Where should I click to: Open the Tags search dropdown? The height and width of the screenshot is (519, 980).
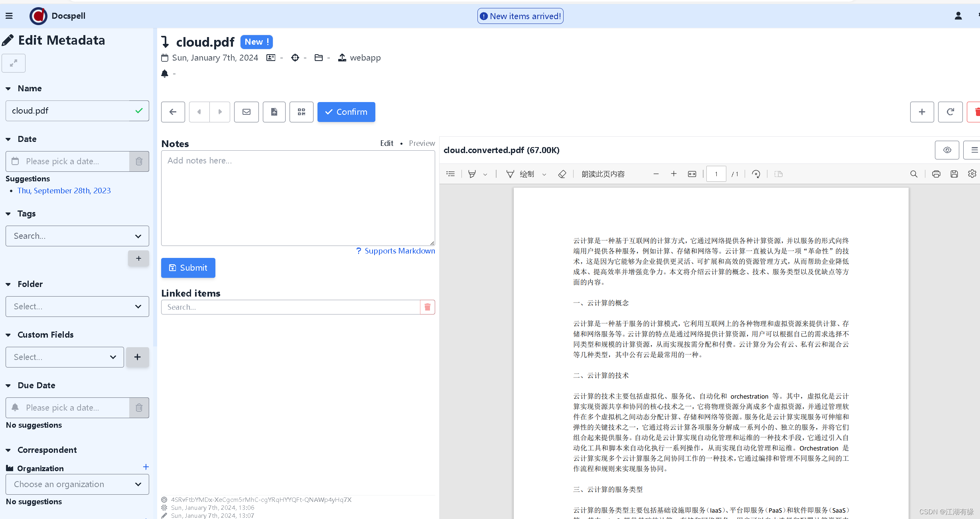(77, 236)
